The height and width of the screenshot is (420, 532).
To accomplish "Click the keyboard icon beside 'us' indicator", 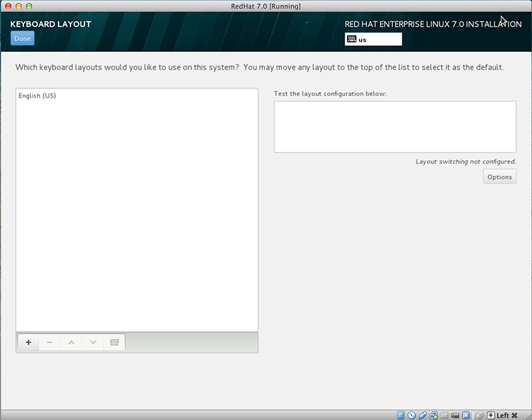I will (352, 39).
